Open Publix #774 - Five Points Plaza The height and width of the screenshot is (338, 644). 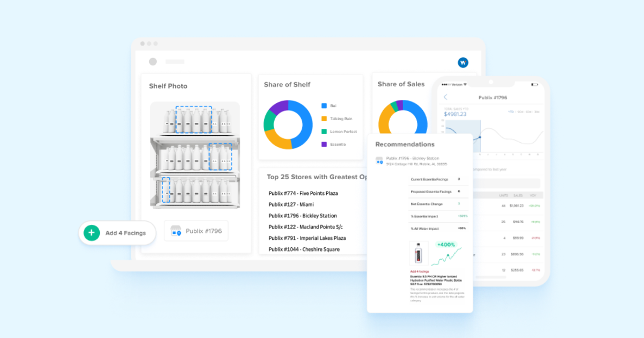[303, 193]
